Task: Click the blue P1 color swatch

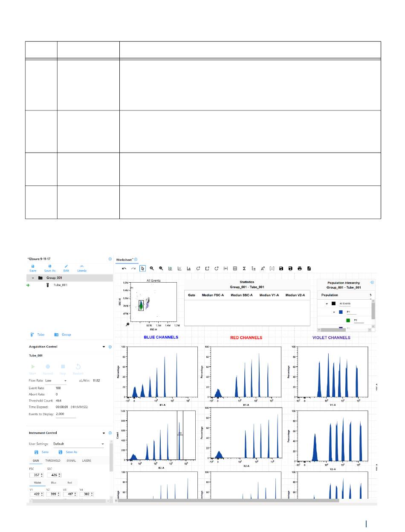Action: click(x=341, y=312)
